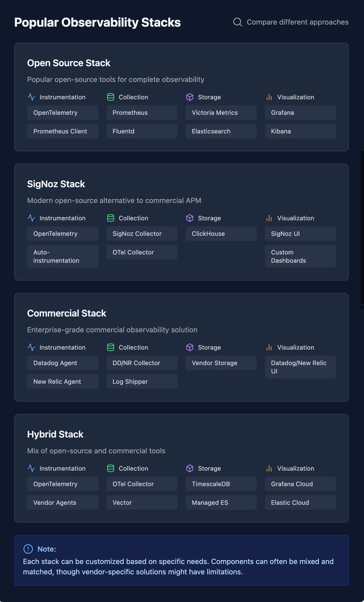Select the Vector chip
This screenshot has width=364, height=602.
pyautogui.click(x=142, y=502)
